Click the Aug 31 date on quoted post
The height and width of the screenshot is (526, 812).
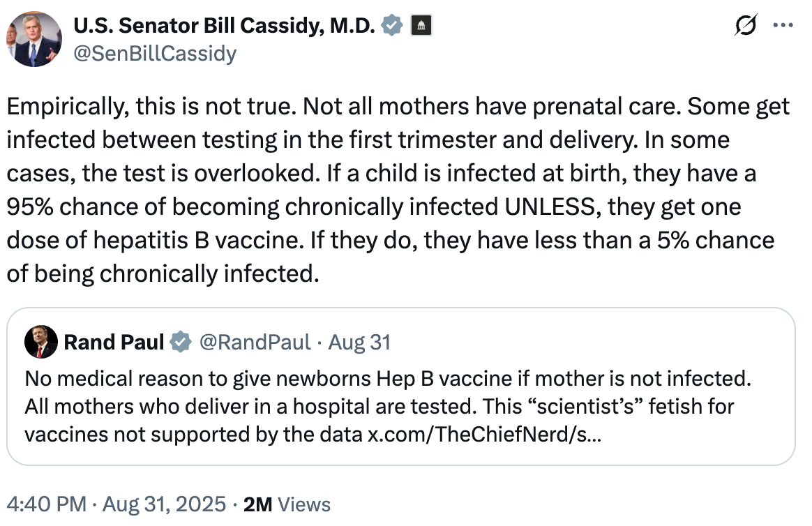point(359,342)
